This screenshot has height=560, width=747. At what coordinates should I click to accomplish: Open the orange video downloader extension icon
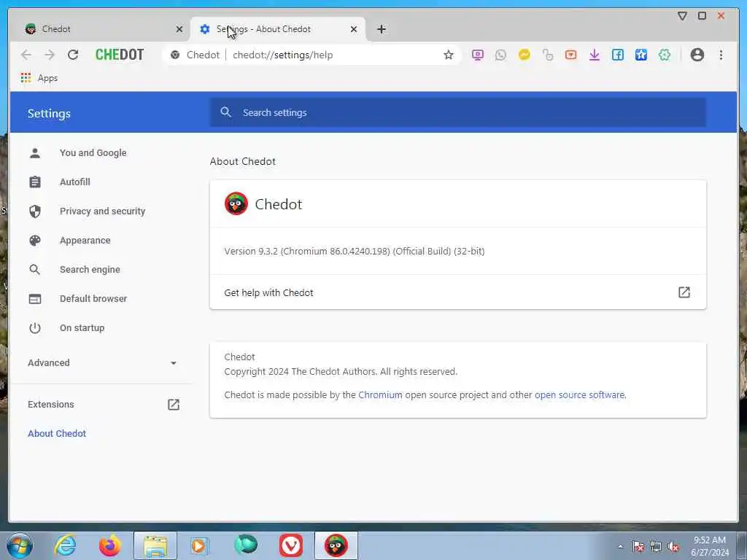click(570, 55)
